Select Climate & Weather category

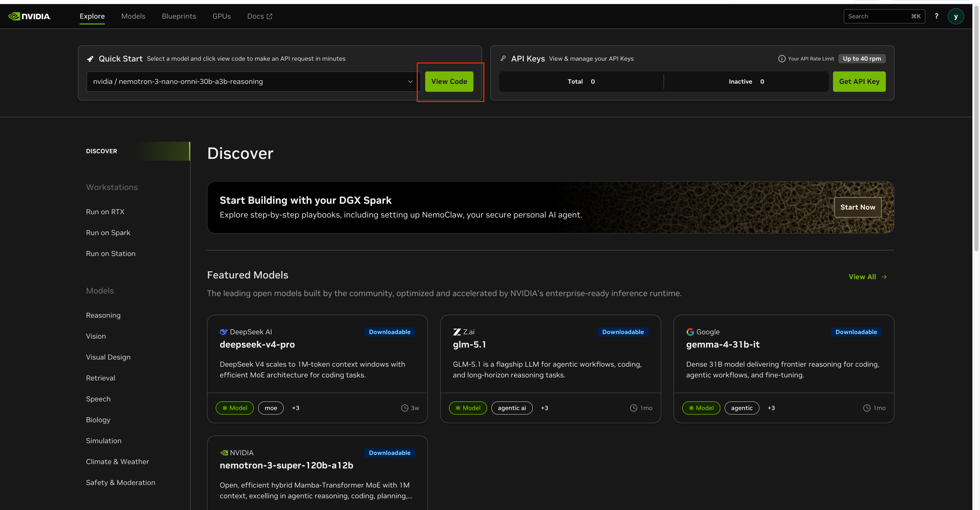117,462
